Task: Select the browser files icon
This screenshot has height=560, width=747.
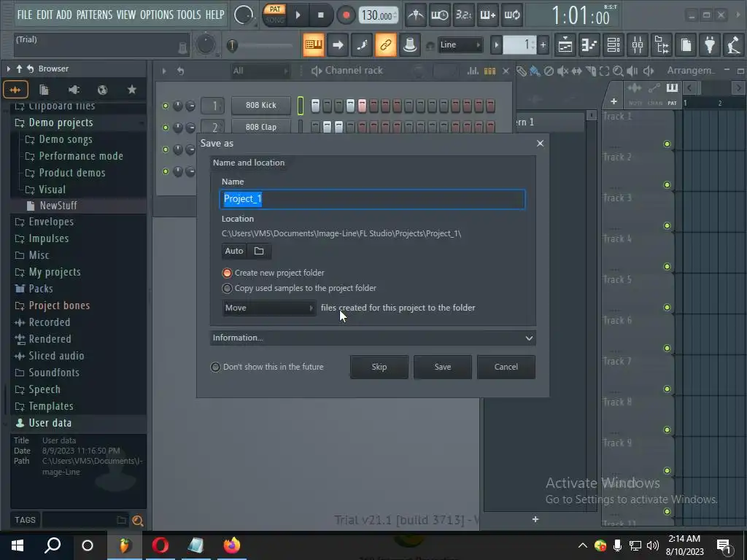Action: point(44,90)
